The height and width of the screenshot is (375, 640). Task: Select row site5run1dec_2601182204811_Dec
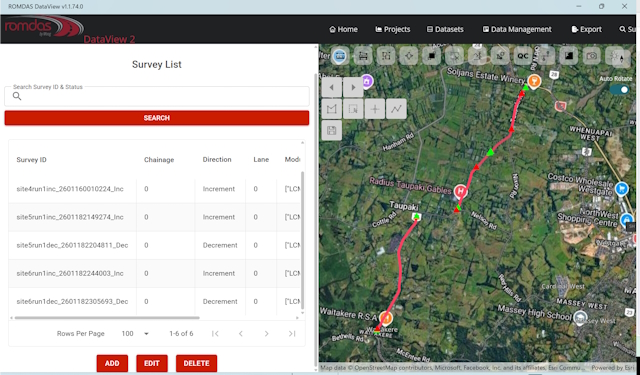155,245
